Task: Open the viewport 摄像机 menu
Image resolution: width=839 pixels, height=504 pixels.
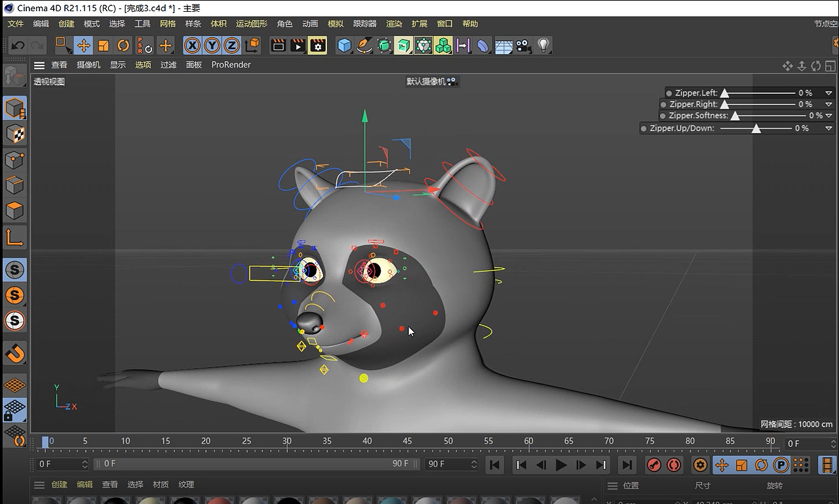Action: 88,65
